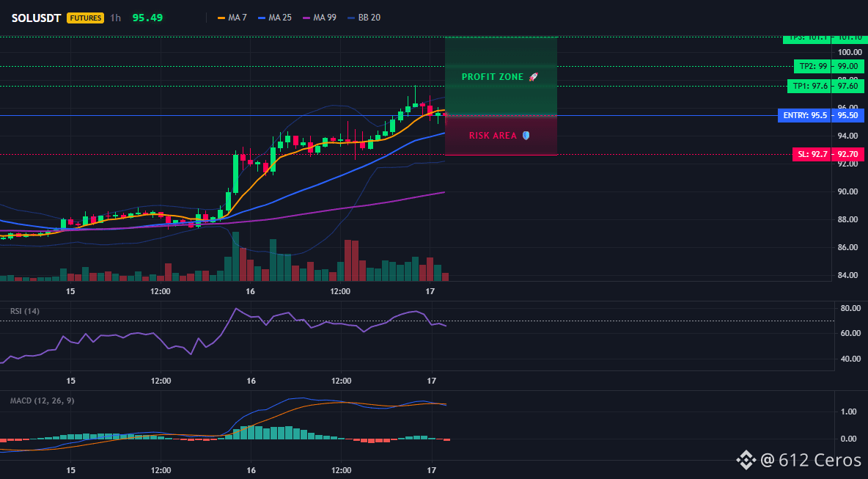Click the 60.00 value on RSI axis
This screenshot has height=479, width=868.
pyautogui.click(x=850, y=333)
